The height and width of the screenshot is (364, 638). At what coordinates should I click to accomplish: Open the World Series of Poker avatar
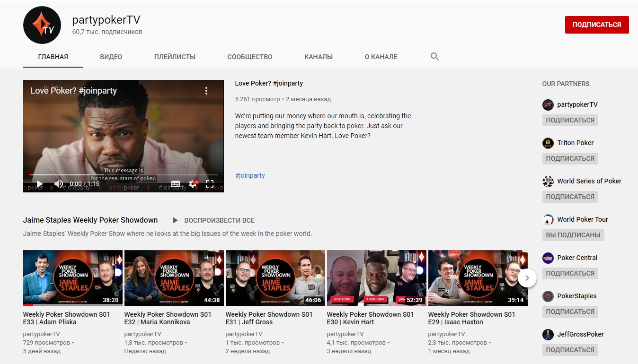pos(548,181)
